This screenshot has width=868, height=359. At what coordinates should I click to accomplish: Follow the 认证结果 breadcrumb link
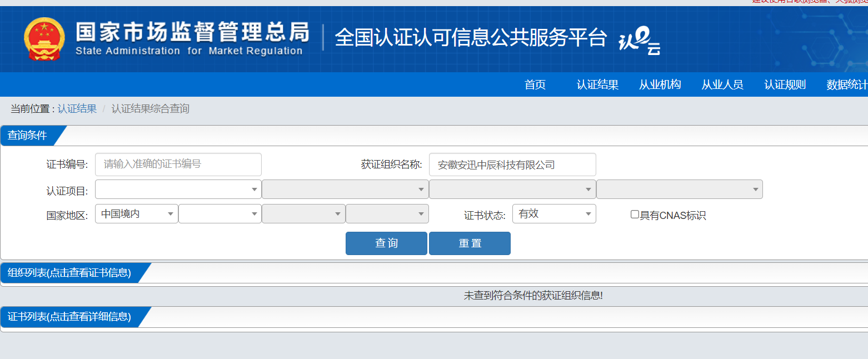point(77,109)
